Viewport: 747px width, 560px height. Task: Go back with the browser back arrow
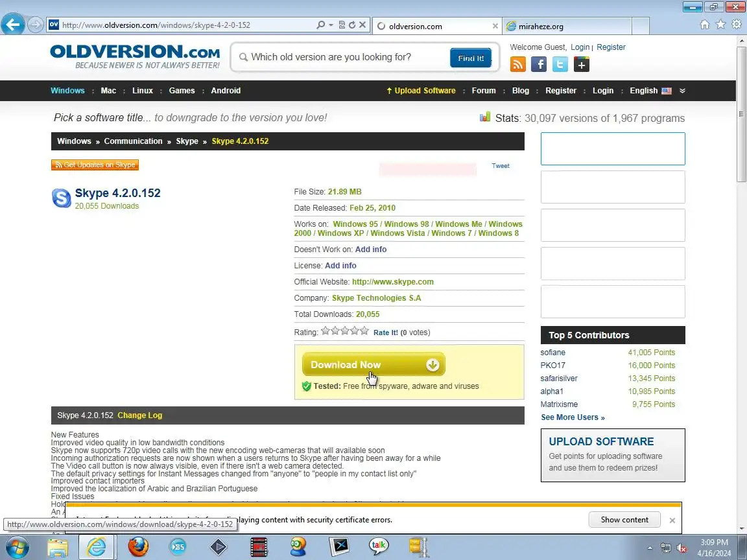tap(13, 24)
